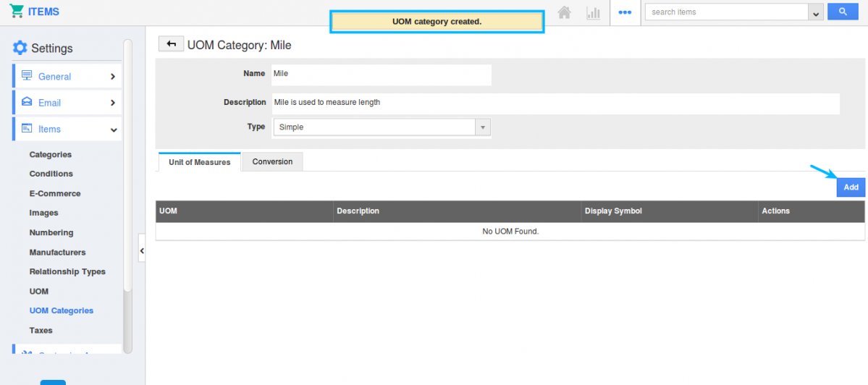The width and height of the screenshot is (868, 385).
Task: Open the Images settings page
Action: tap(43, 213)
